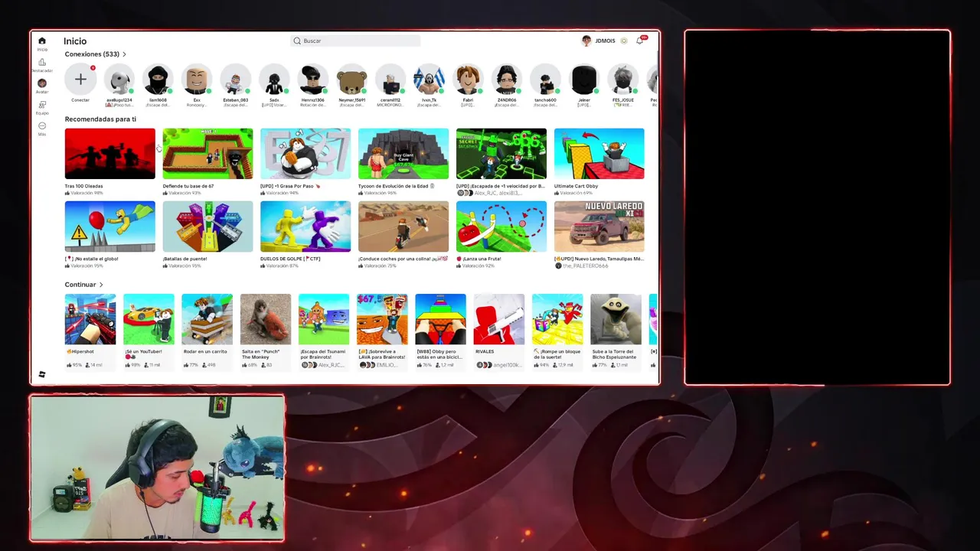Continue playing RIVALES

(x=499, y=319)
